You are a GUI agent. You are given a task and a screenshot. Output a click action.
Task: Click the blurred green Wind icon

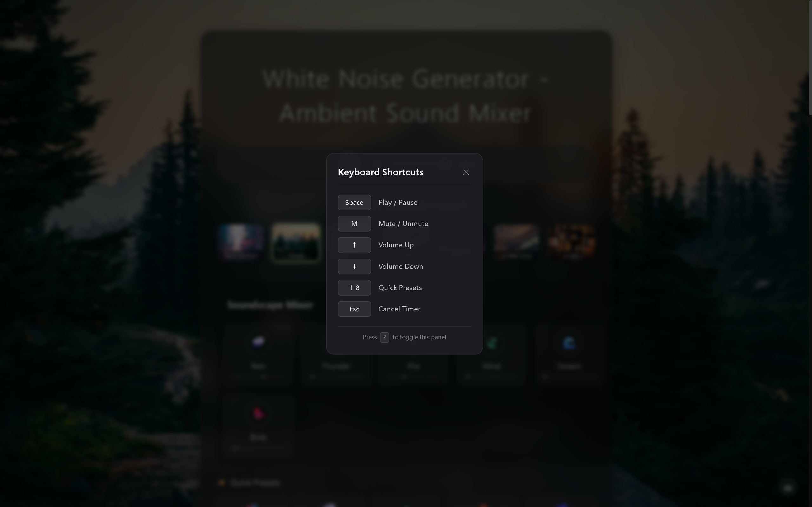point(492,343)
